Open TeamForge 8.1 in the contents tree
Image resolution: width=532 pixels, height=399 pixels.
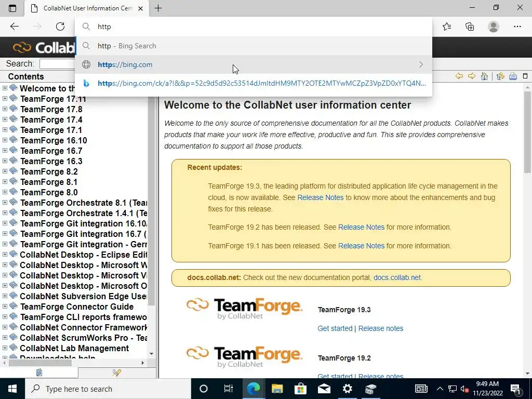click(x=49, y=182)
